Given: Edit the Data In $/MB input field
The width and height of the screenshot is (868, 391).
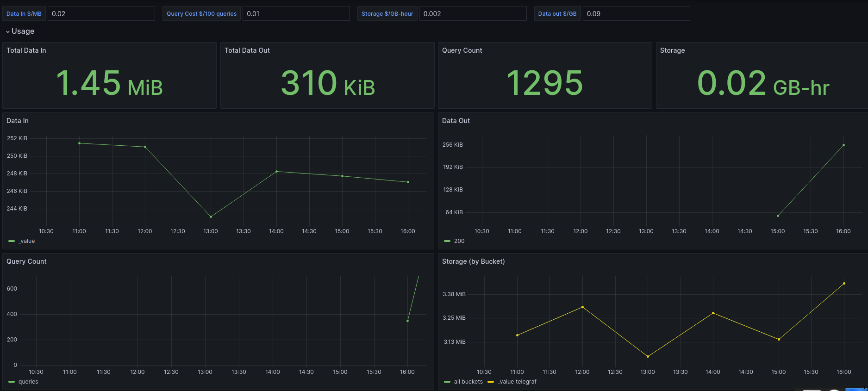Looking at the screenshot, I should (x=101, y=13).
